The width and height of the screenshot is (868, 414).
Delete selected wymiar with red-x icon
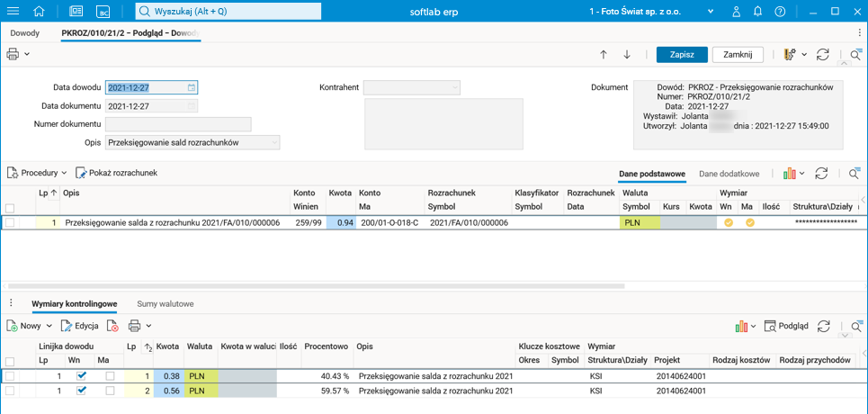click(x=112, y=326)
